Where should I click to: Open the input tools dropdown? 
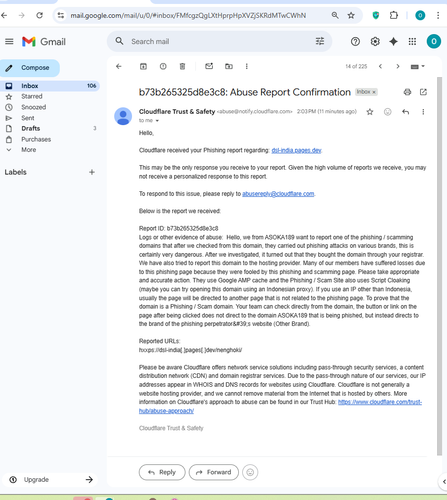(x=417, y=67)
